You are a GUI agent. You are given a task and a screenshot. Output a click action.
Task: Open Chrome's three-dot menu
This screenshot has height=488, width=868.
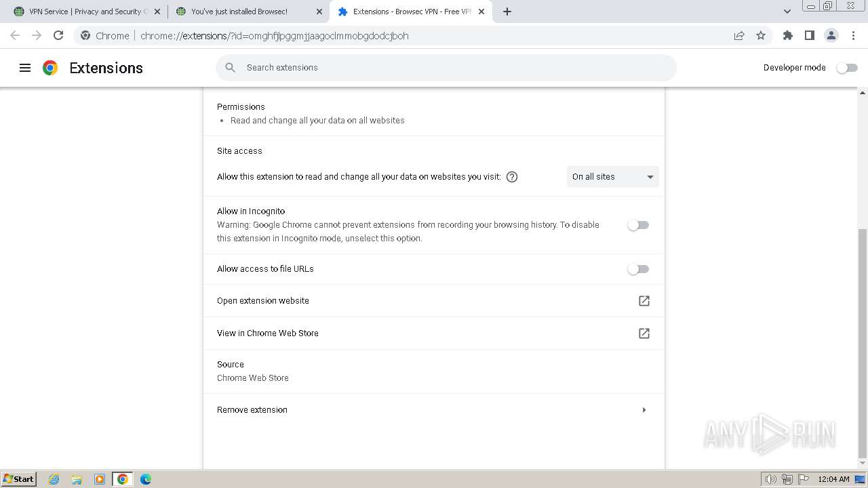tap(853, 35)
